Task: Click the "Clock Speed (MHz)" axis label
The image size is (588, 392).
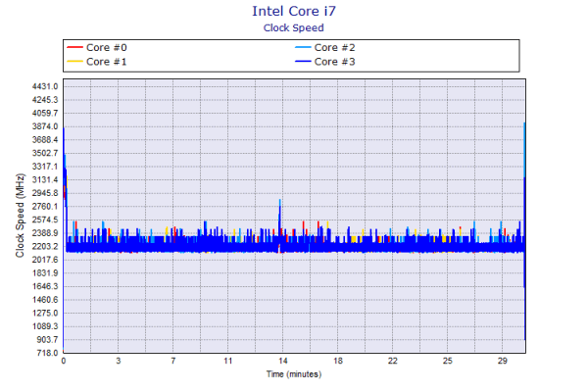Action: [20, 216]
